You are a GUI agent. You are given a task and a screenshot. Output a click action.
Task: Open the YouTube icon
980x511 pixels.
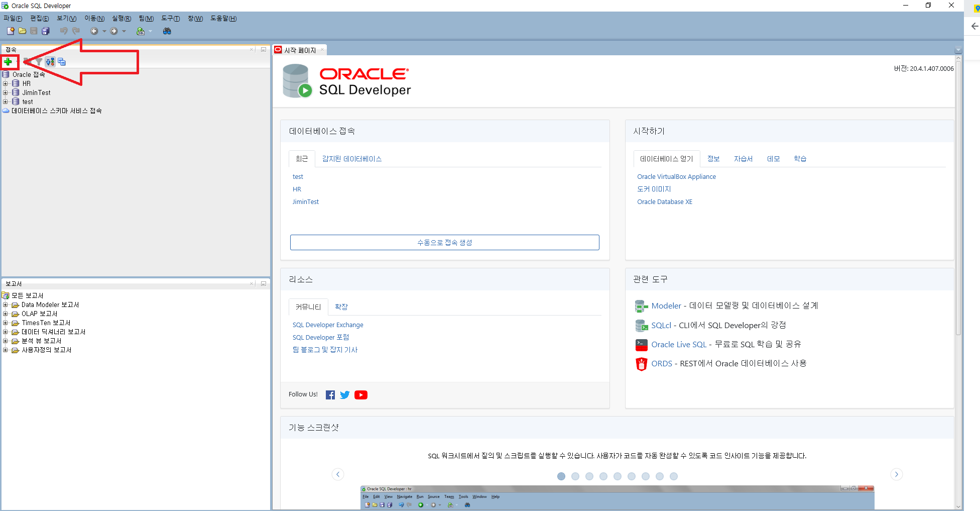[x=361, y=395]
